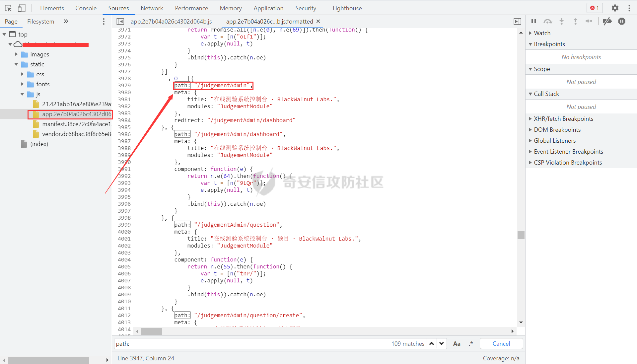This screenshot has width=637, height=364.
Task: Deactivate all breakpoints
Action: click(607, 21)
